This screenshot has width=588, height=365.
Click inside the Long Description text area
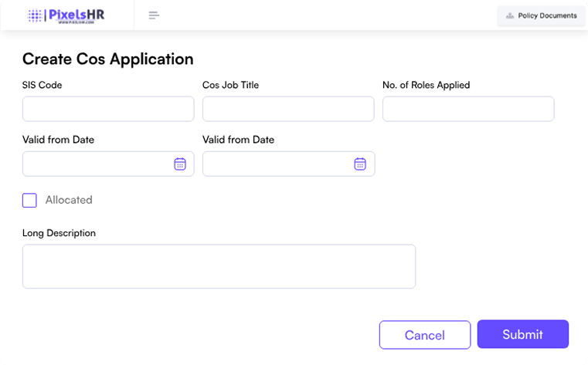(x=219, y=266)
